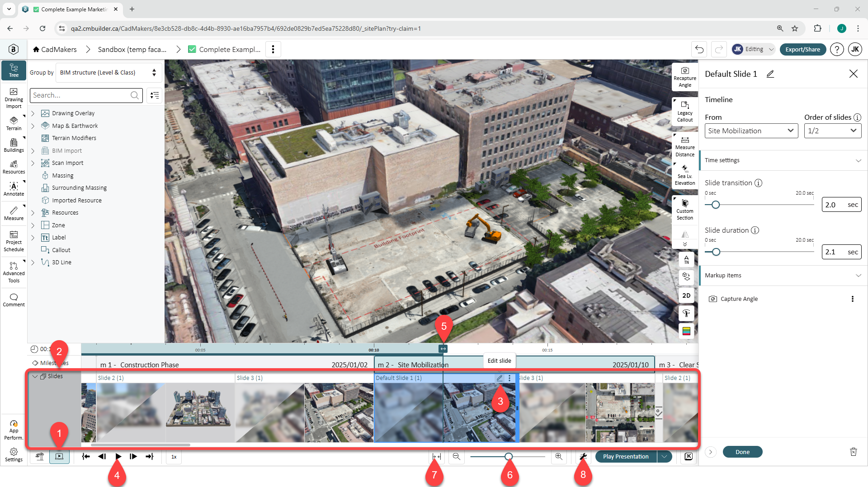The width and height of the screenshot is (868, 487).
Task: Open the Resources sidebar tool
Action: click(14, 167)
